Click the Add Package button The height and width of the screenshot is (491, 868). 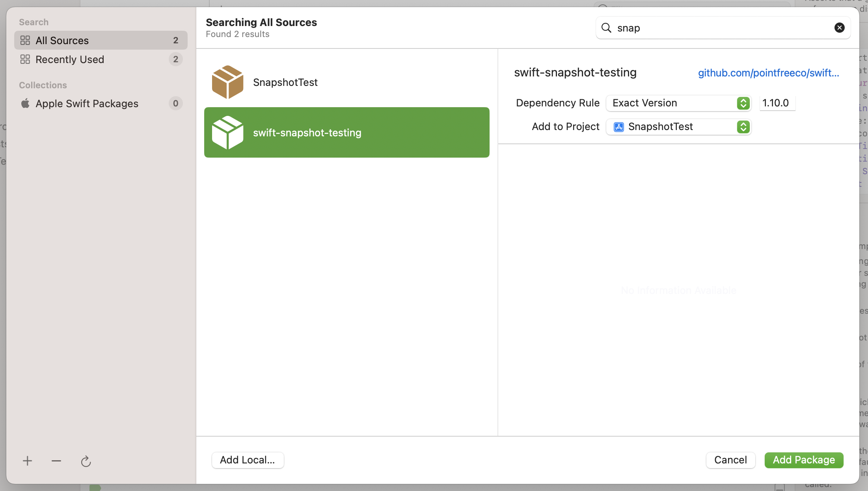[804, 460]
